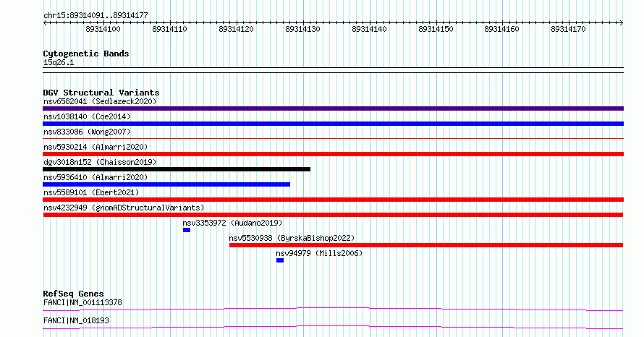The image size is (644, 337).
Task: Select the thin red nsv833086 line
Action: [333, 139]
